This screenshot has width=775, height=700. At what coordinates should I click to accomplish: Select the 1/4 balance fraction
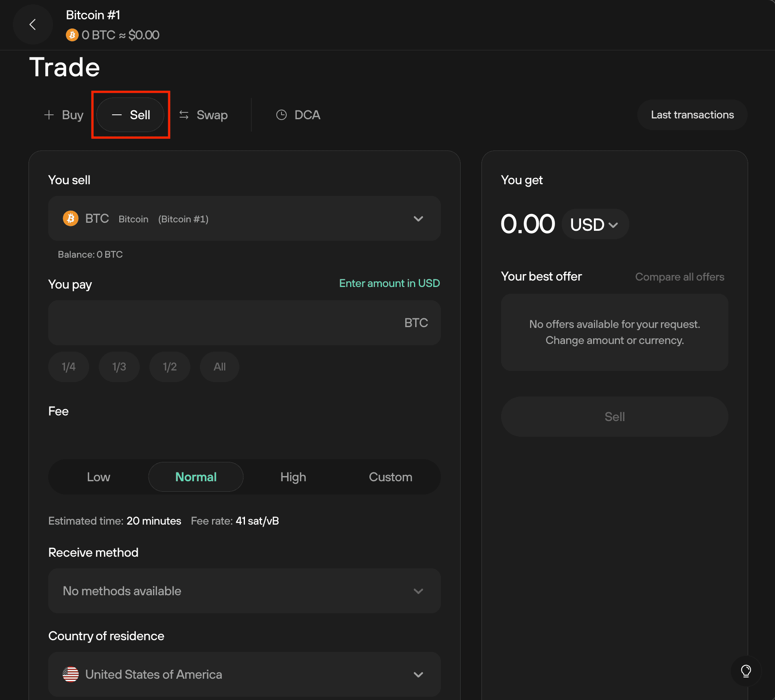pos(69,367)
